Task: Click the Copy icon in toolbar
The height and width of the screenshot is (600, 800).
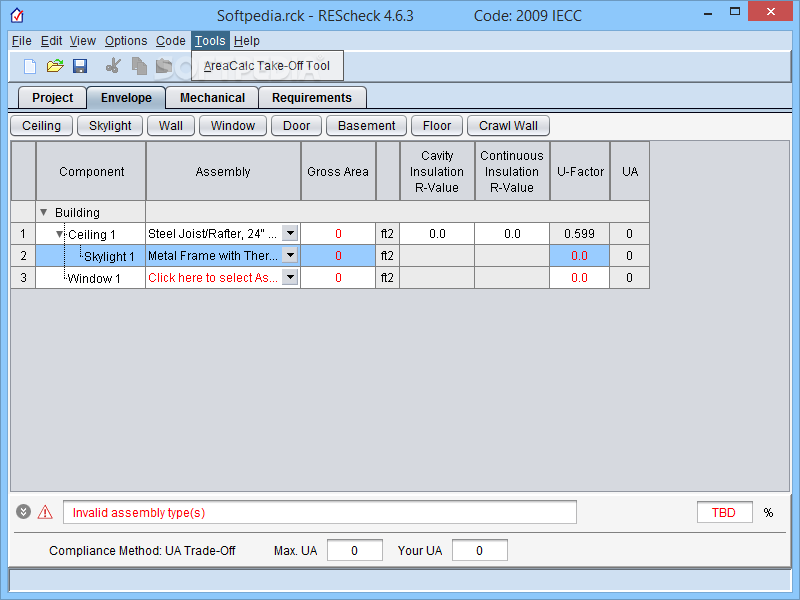Action: pos(139,66)
